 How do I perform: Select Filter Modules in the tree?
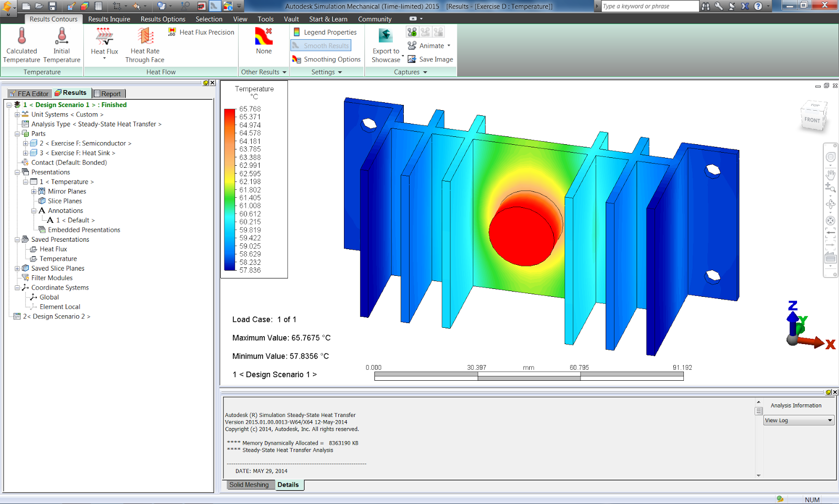tap(51, 278)
